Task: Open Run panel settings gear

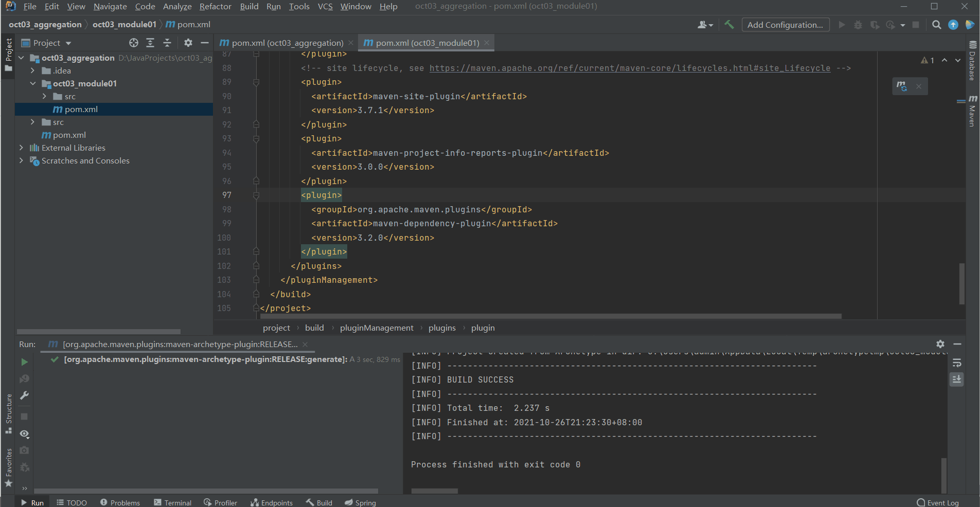Action: coord(940,344)
